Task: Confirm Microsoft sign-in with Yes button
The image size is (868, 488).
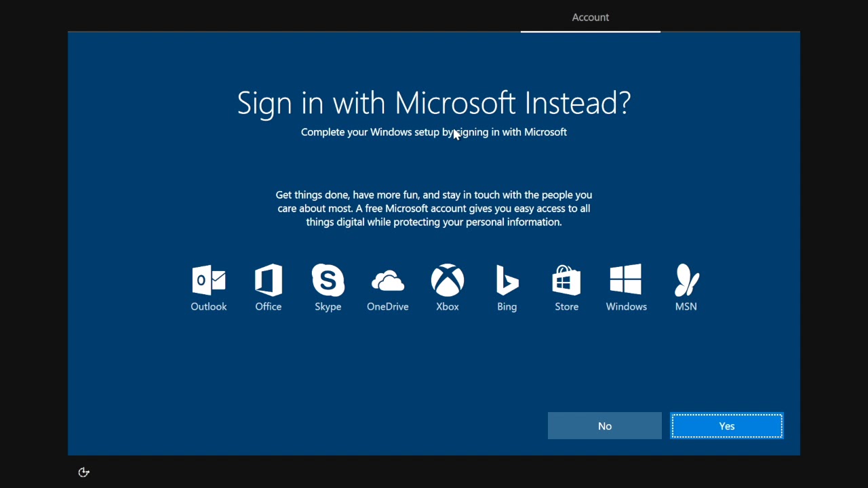Action: tap(727, 426)
